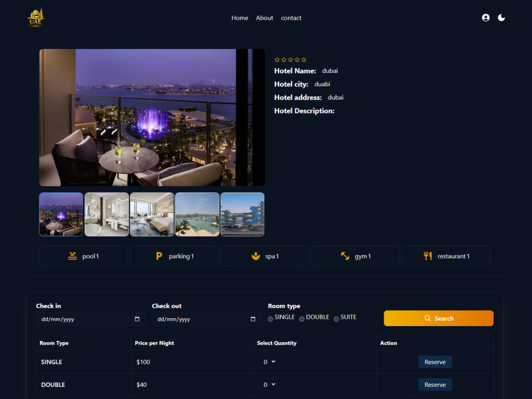Select the night balcony view thumbnail
532x399 pixels.
(61, 214)
